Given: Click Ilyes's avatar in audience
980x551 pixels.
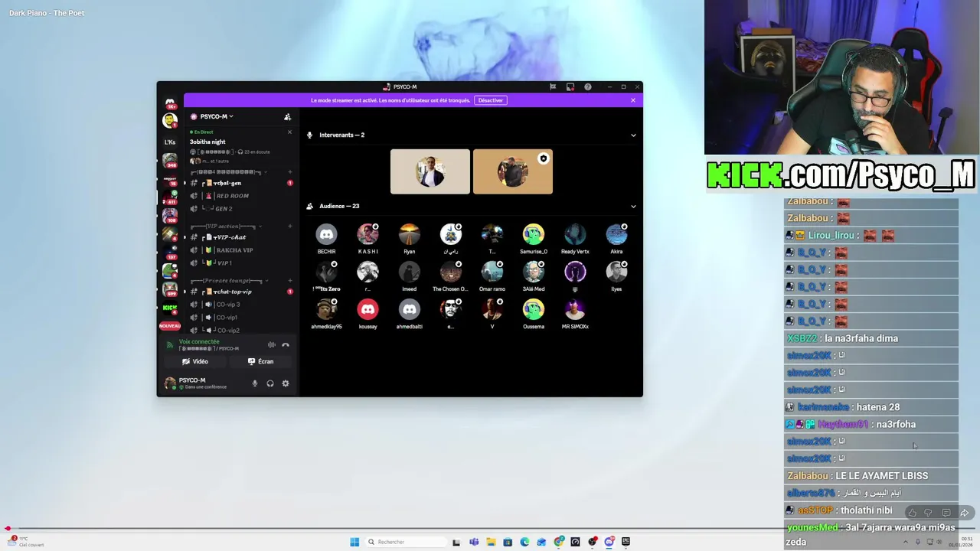Looking at the screenshot, I should (x=616, y=272).
